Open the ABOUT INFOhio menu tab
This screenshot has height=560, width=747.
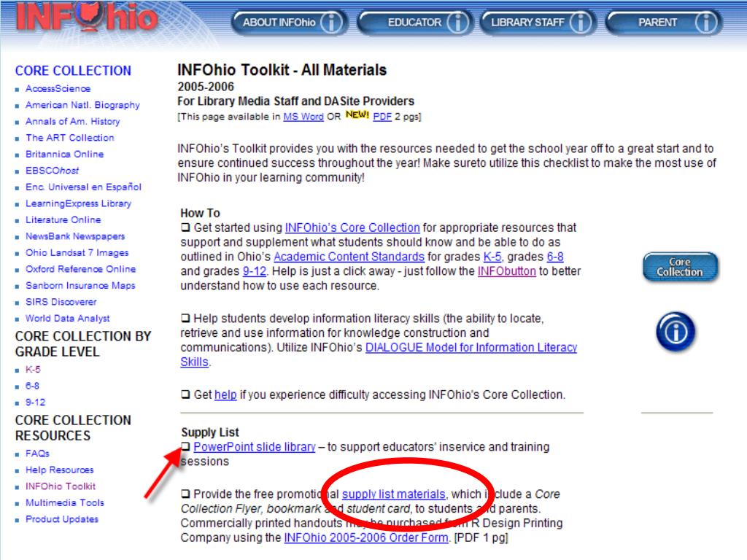pyautogui.click(x=290, y=23)
